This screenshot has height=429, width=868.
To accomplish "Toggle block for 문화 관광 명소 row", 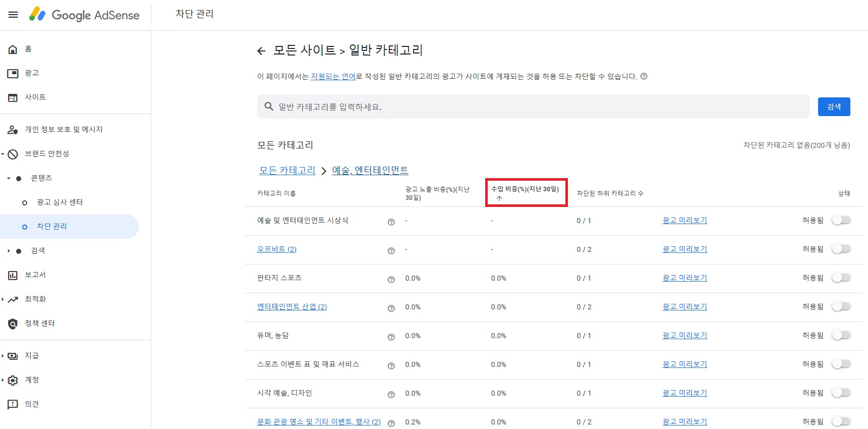I will tap(841, 421).
